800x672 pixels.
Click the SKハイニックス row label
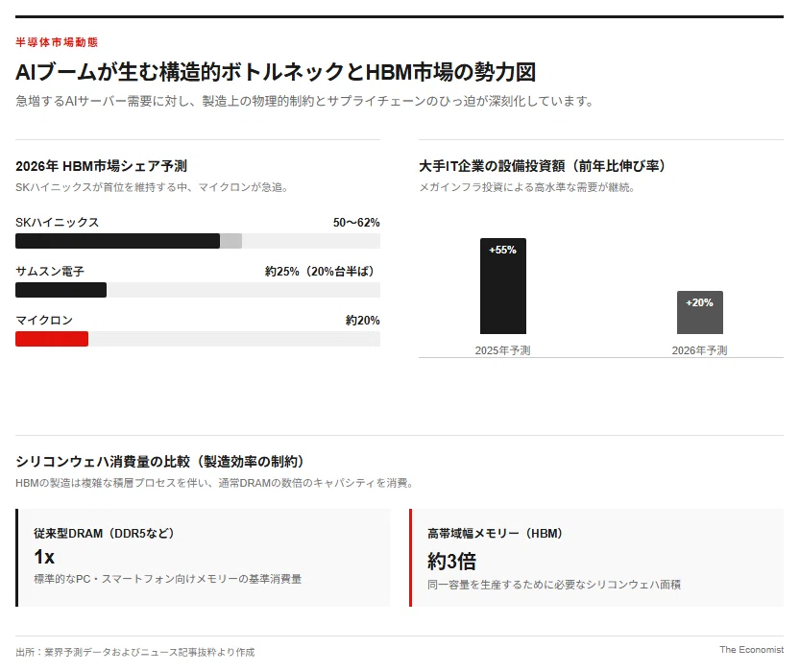point(58,223)
